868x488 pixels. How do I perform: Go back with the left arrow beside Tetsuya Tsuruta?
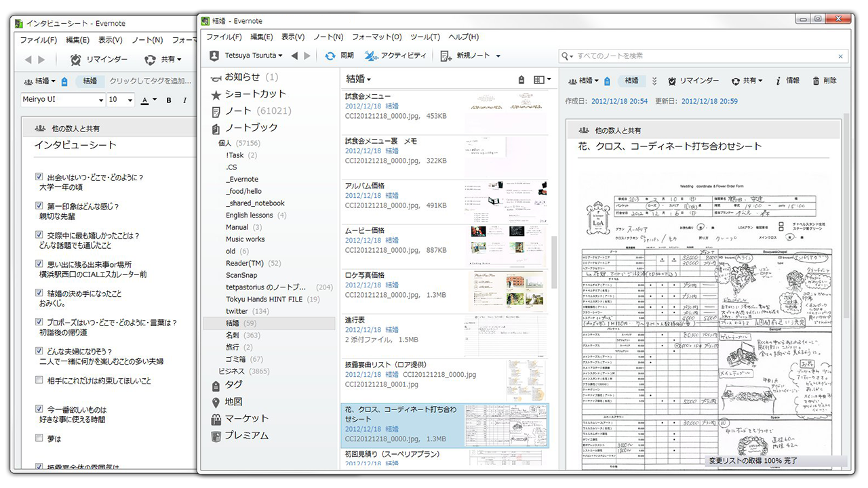pyautogui.click(x=294, y=56)
